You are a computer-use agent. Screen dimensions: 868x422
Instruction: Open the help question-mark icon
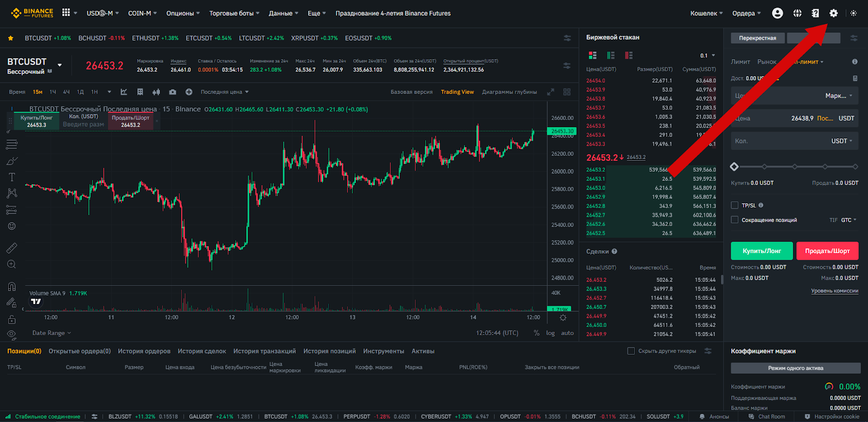click(815, 13)
